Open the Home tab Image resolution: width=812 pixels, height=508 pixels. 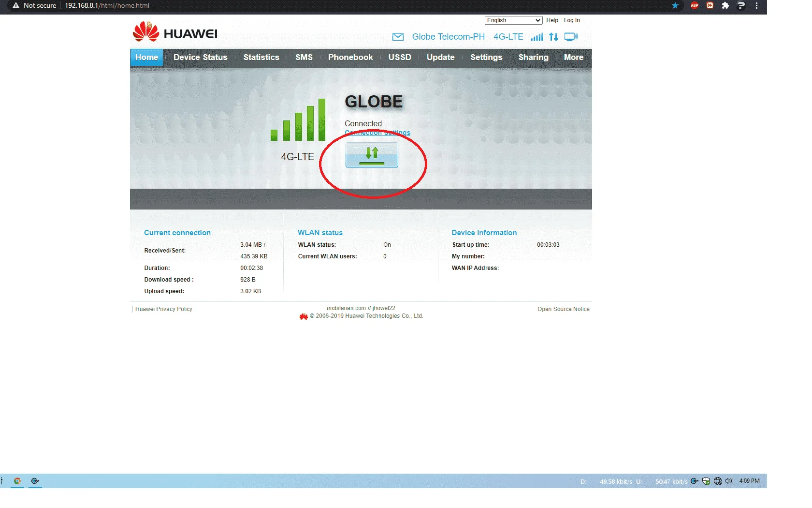point(146,57)
